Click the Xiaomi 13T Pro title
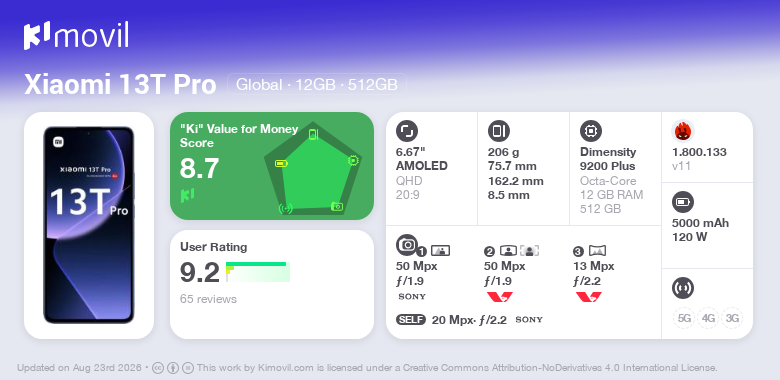The height and width of the screenshot is (380, 780). pos(120,85)
